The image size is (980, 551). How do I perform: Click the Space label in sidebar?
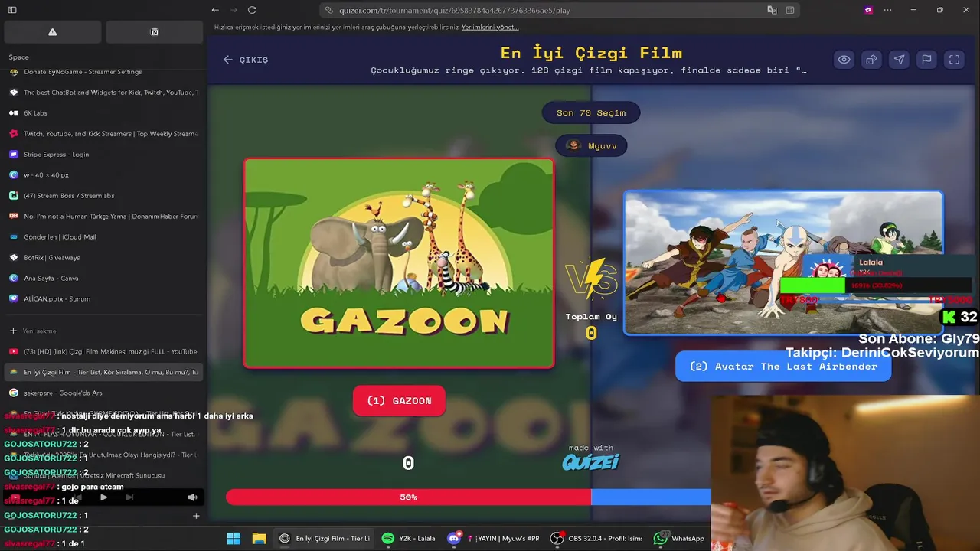[x=19, y=57]
